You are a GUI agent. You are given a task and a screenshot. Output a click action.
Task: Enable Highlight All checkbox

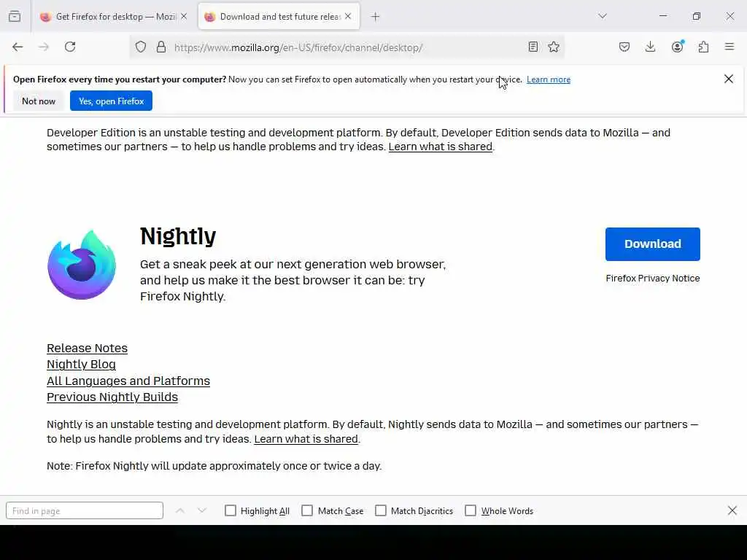point(230,510)
